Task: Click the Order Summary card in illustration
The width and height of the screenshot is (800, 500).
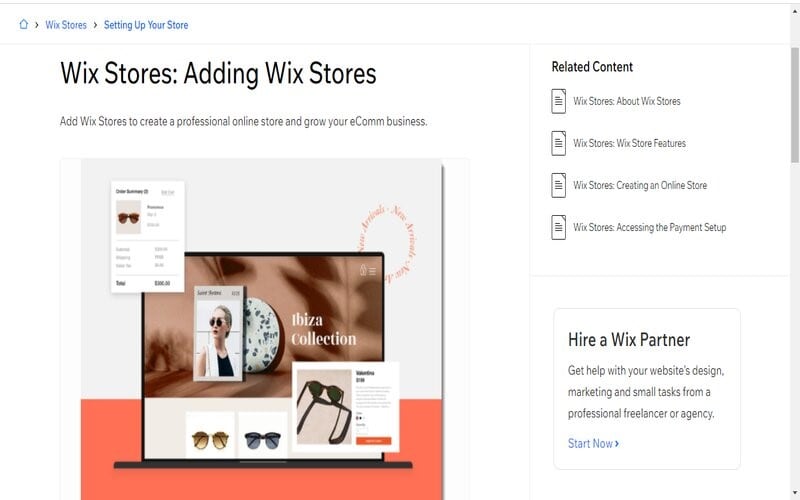Action: pyautogui.click(x=147, y=237)
